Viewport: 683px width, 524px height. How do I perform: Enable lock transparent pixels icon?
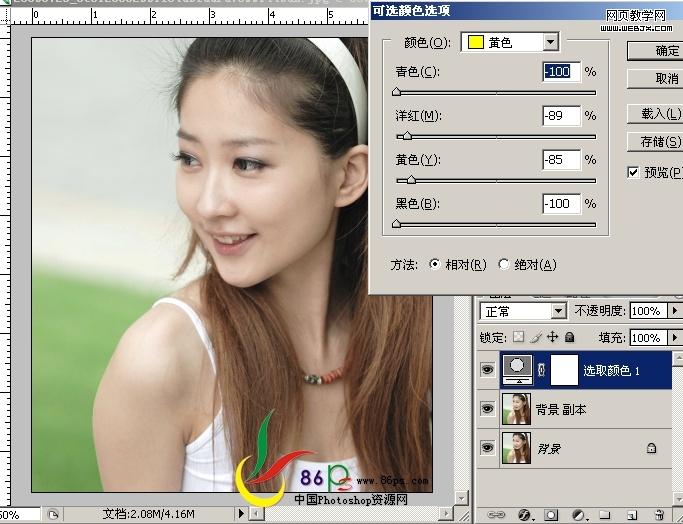point(519,338)
